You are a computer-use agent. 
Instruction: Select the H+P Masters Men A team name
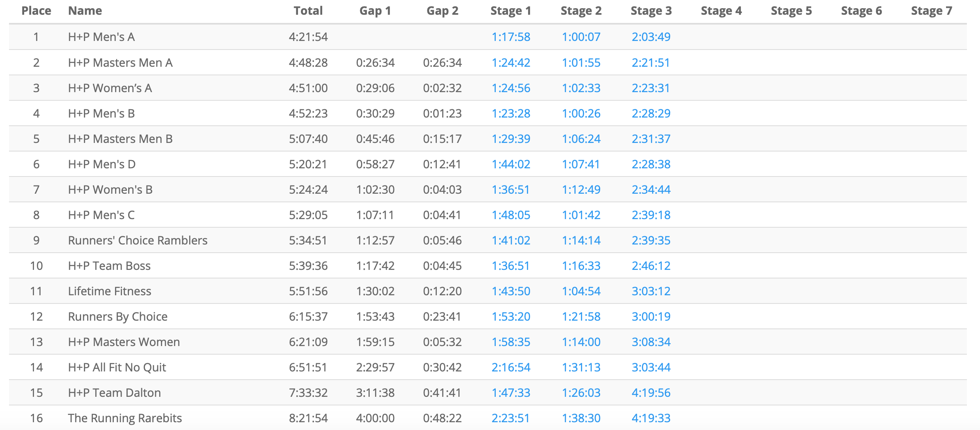(120, 63)
